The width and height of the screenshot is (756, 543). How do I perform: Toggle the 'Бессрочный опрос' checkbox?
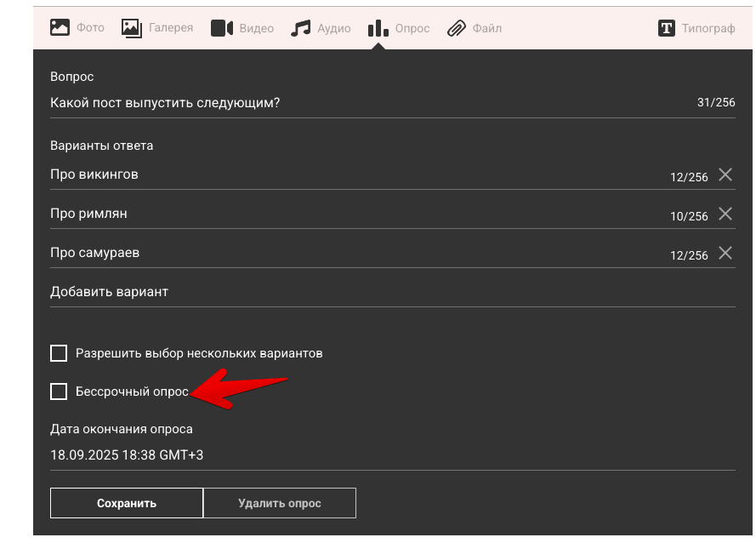coord(59,392)
